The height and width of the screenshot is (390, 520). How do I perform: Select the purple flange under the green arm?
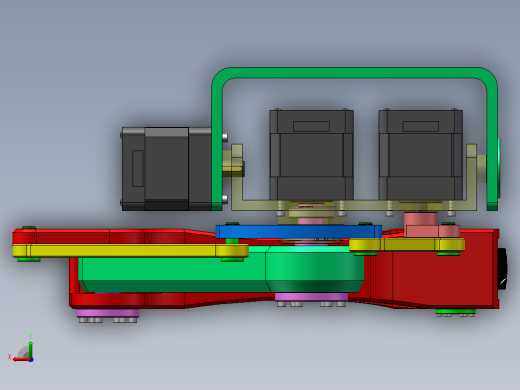[311, 297]
